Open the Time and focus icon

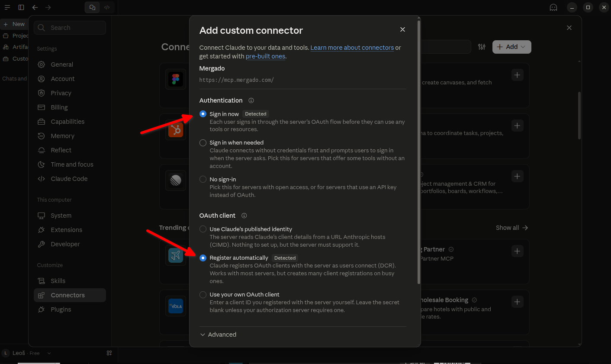[x=42, y=164]
